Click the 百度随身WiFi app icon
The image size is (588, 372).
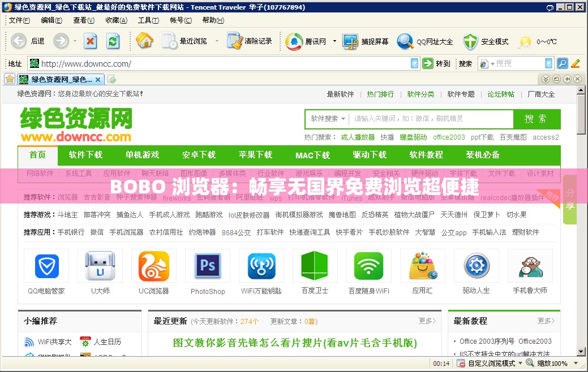(x=368, y=266)
